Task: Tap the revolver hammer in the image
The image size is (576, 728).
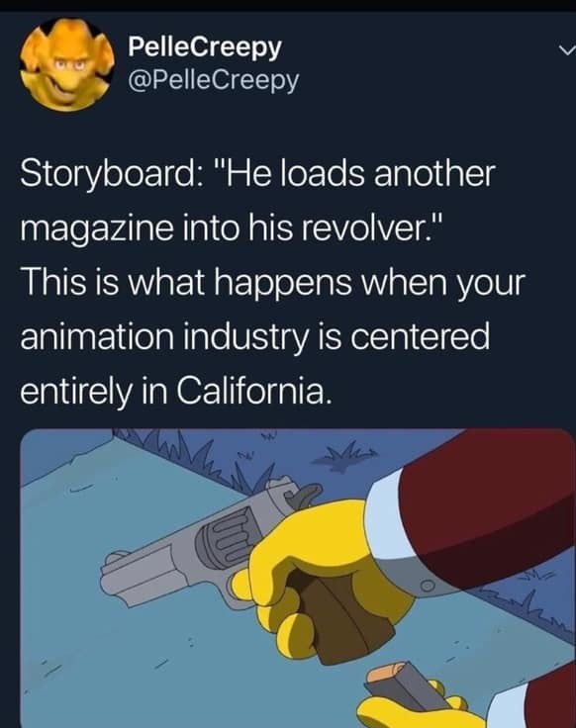Action: pyautogui.click(x=305, y=495)
